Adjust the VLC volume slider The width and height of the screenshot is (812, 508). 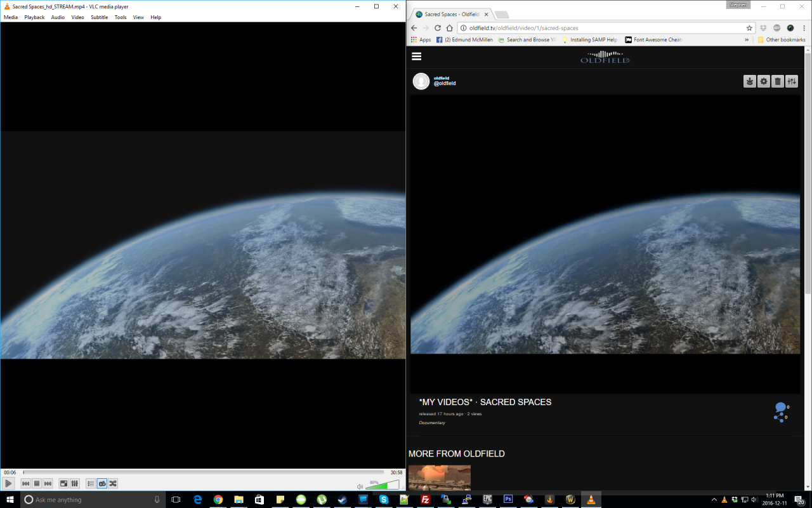tap(382, 486)
